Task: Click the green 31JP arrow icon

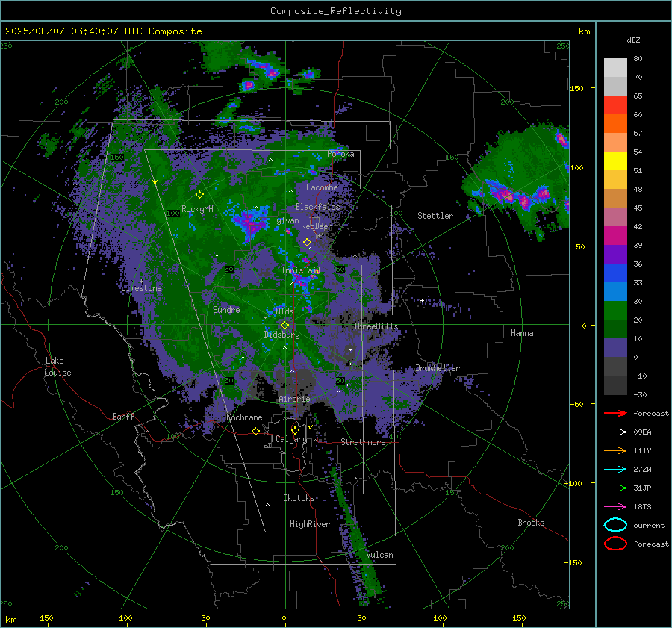Action: click(x=615, y=488)
